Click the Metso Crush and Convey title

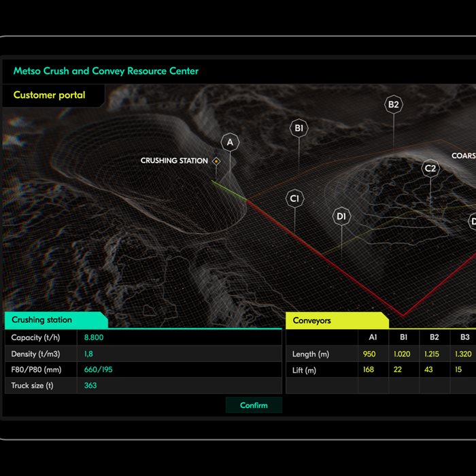[106, 71]
